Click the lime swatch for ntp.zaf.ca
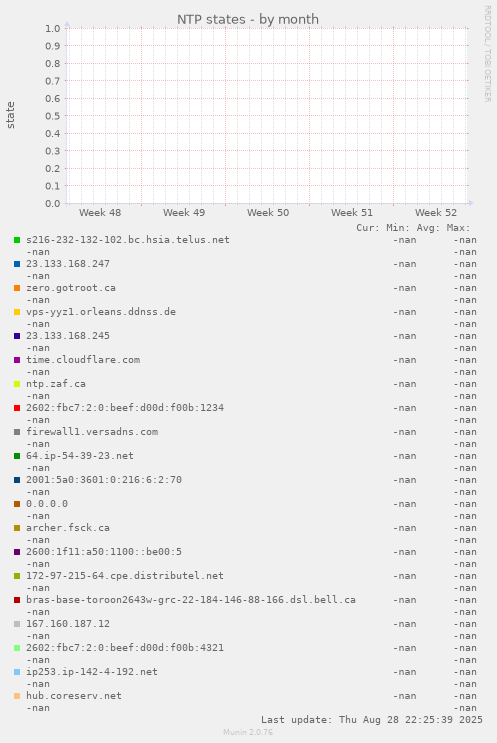The image size is (497, 743). tap(17, 384)
